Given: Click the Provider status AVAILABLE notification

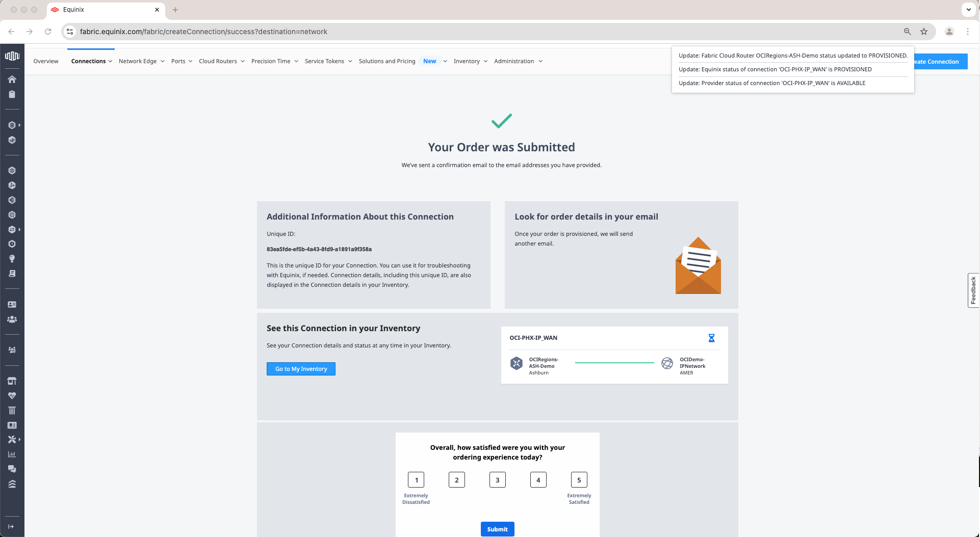Looking at the screenshot, I should click(x=772, y=83).
